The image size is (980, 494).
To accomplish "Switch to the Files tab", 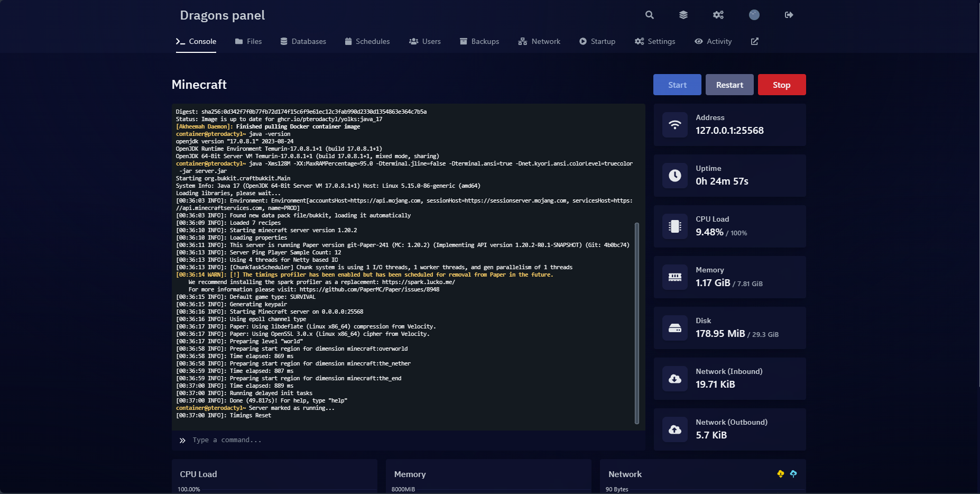I will (x=248, y=41).
